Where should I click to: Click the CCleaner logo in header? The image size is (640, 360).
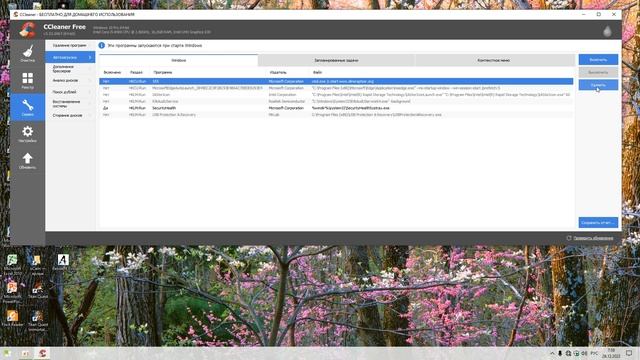click(28, 30)
